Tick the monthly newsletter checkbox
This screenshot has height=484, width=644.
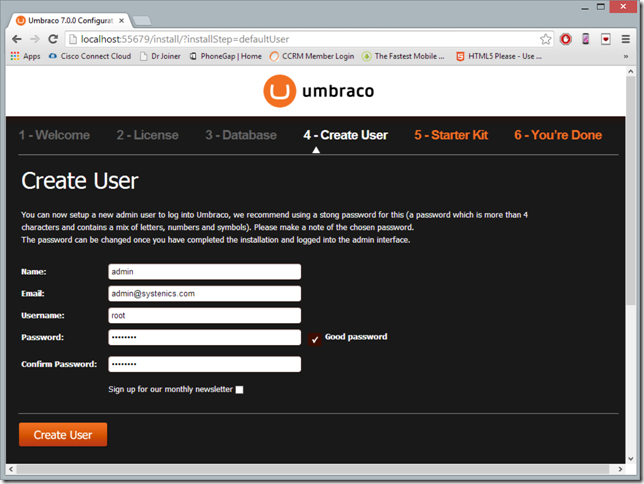pos(239,390)
